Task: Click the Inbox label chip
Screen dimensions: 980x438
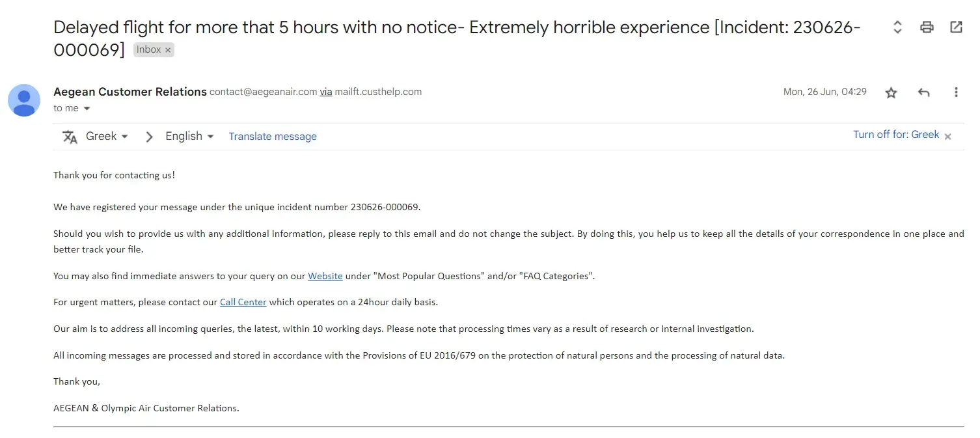Action: [x=148, y=49]
